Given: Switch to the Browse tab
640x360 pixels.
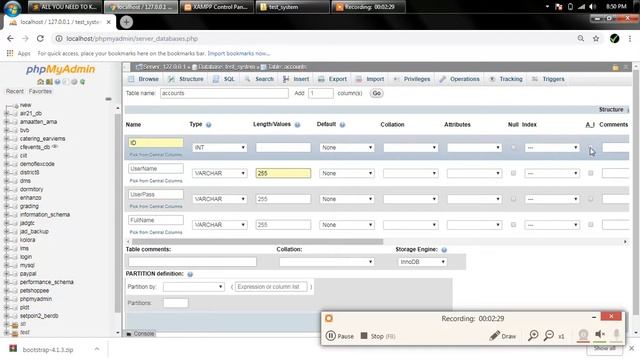Looking at the screenshot, I should 144,79.
